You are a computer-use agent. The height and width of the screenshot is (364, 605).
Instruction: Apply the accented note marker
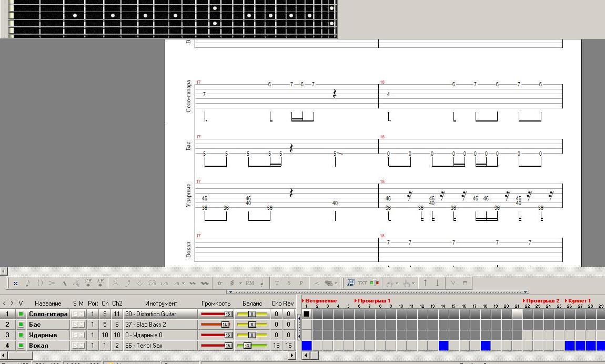[x=52, y=283]
